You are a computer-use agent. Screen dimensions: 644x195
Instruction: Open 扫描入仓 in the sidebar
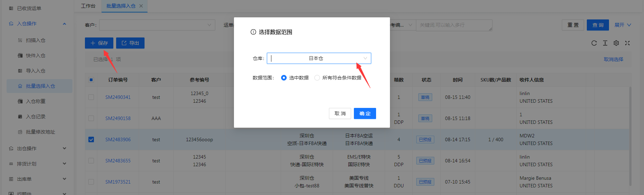pos(35,40)
